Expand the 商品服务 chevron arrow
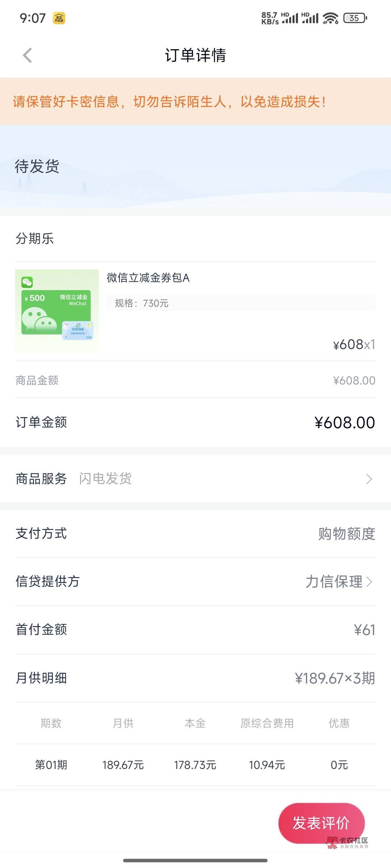Screen dimensions: 391x868 [x=369, y=479]
